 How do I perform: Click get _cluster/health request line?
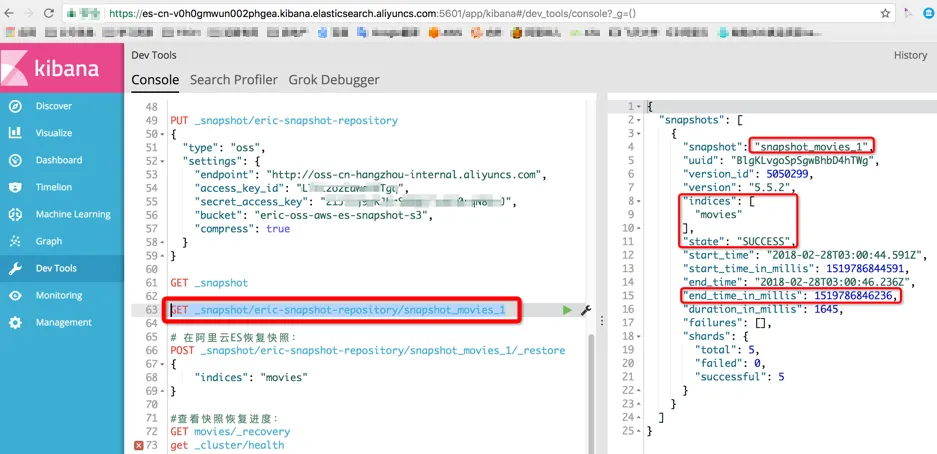(x=227, y=445)
